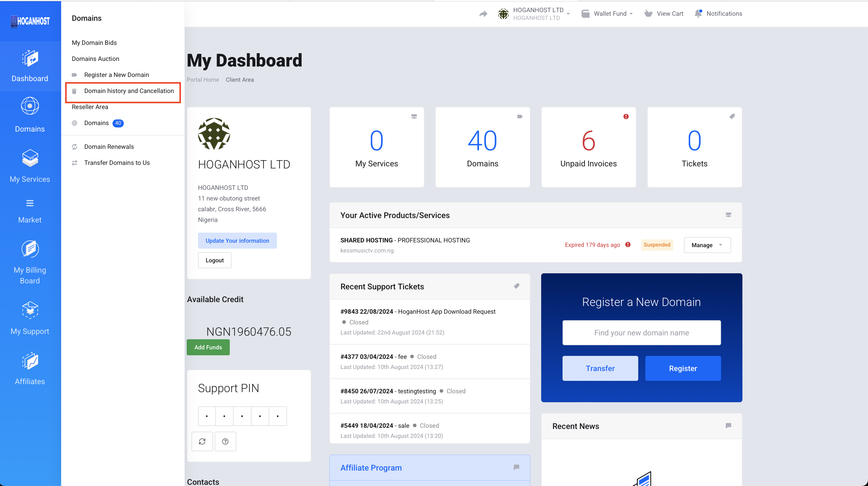Click the HoganHost logo
The image size is (868, 486).
[30, 21]
